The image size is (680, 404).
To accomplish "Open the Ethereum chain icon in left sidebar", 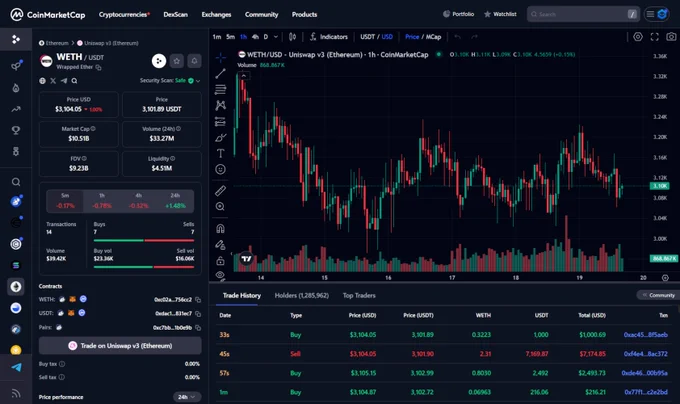I will (x=16, y=287).
